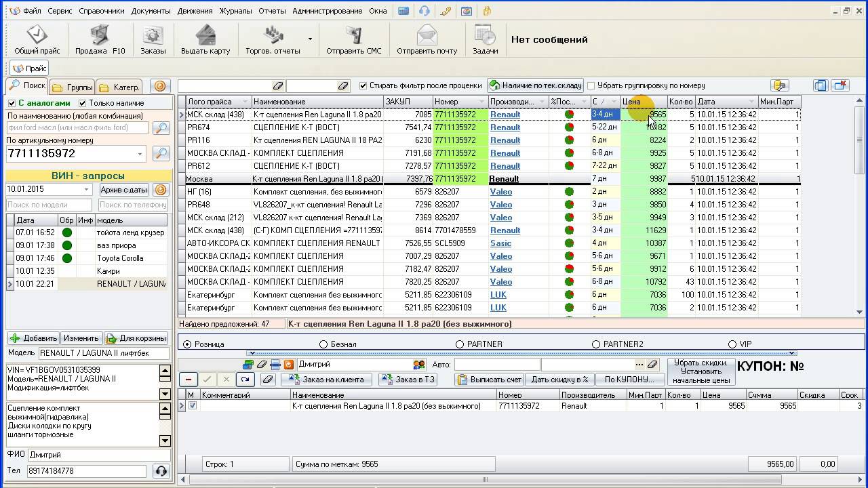Toggle С аналогами checkbox

(x=12, y=103)
